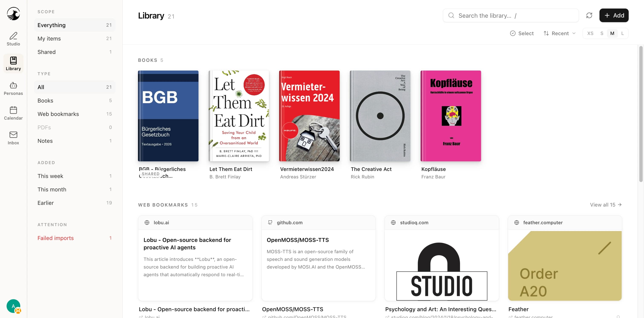Image resolution: width=644 pixels, height=318 pixels.
Task: Open the Kopfläuse book cover
Action: coord(451,116)
